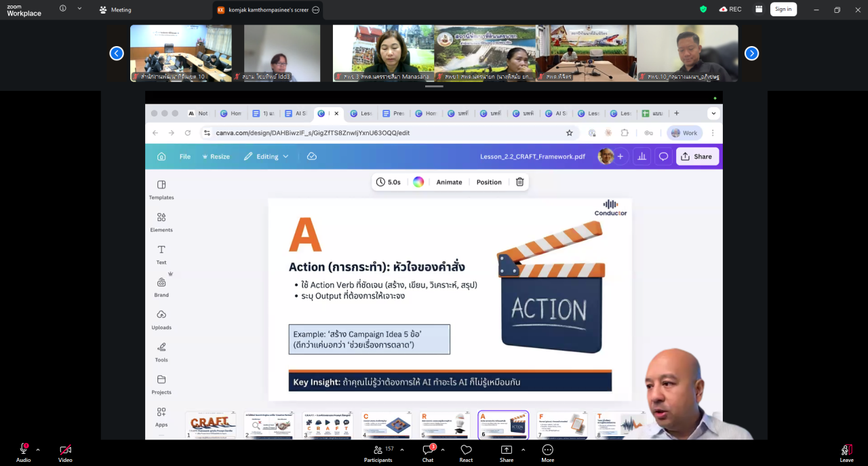Click the Canva Elements sidebar icon
Viewport: 868px width, 466px height.
tap(161, 218)
